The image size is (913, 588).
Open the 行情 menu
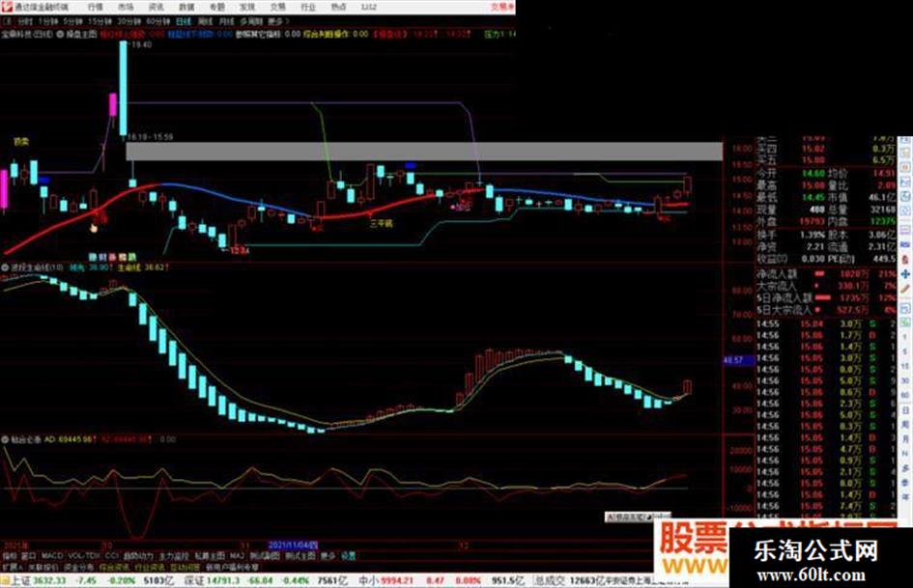tap(96, 7)
